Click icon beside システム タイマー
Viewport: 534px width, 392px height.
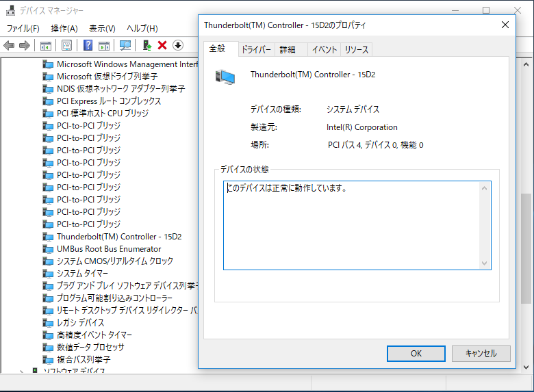tap(48, 273)
